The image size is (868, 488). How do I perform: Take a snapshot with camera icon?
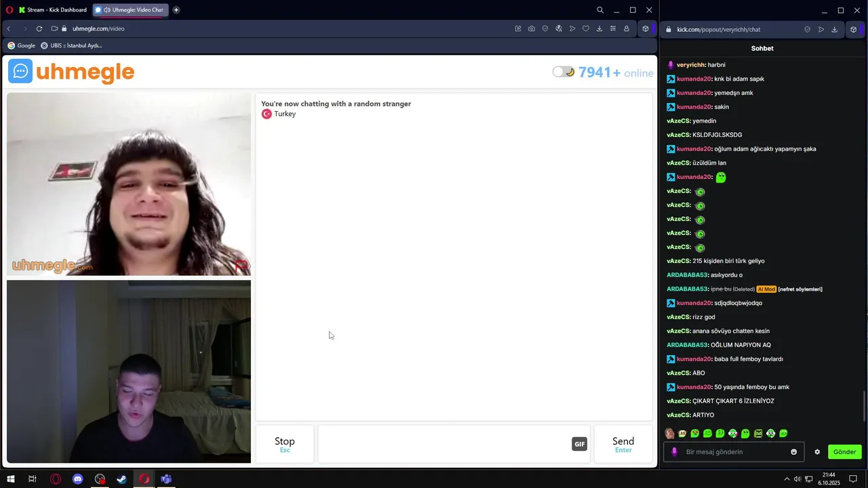(x=532, y=28)
